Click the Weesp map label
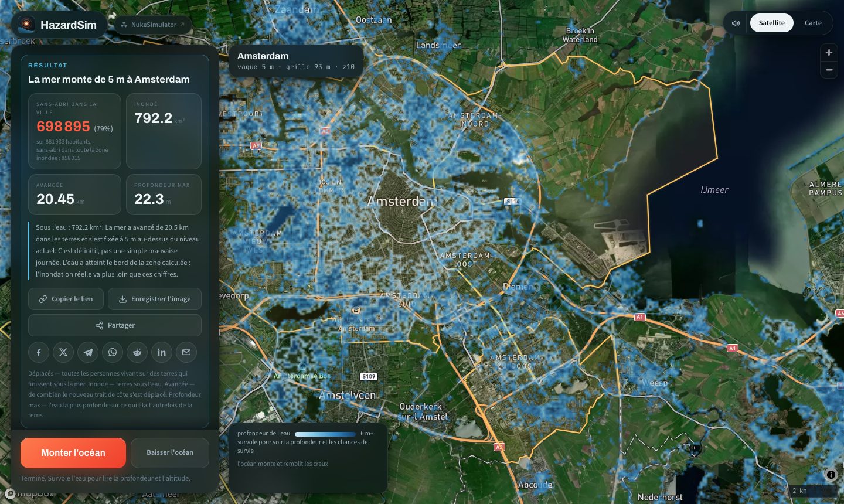Viewport: 844px width, 504px height. 654,383
